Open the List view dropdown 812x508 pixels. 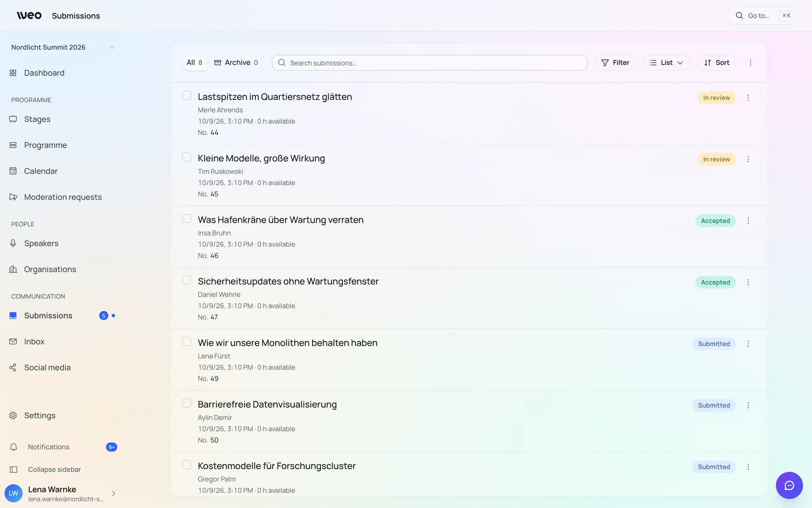coord(666,62)
